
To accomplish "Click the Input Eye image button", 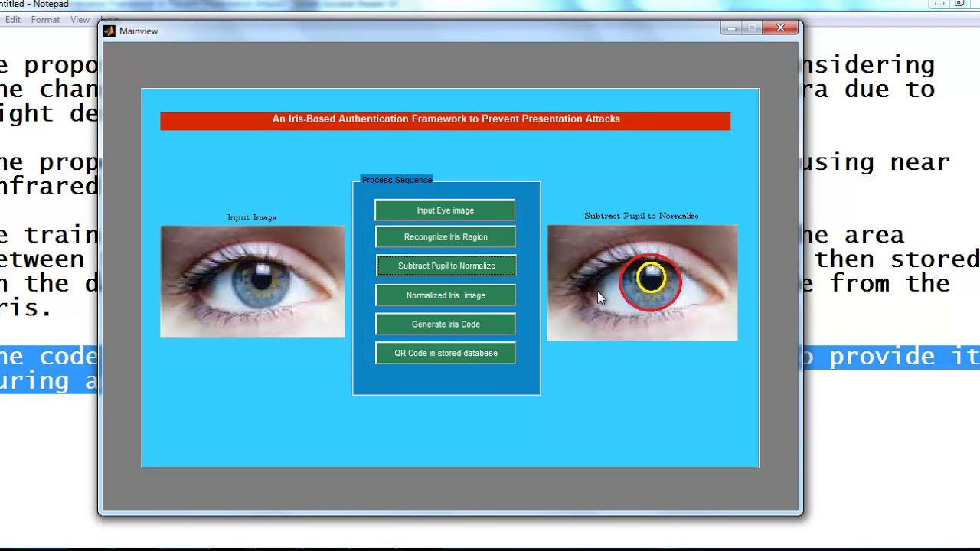I will [x=445, y=210].
